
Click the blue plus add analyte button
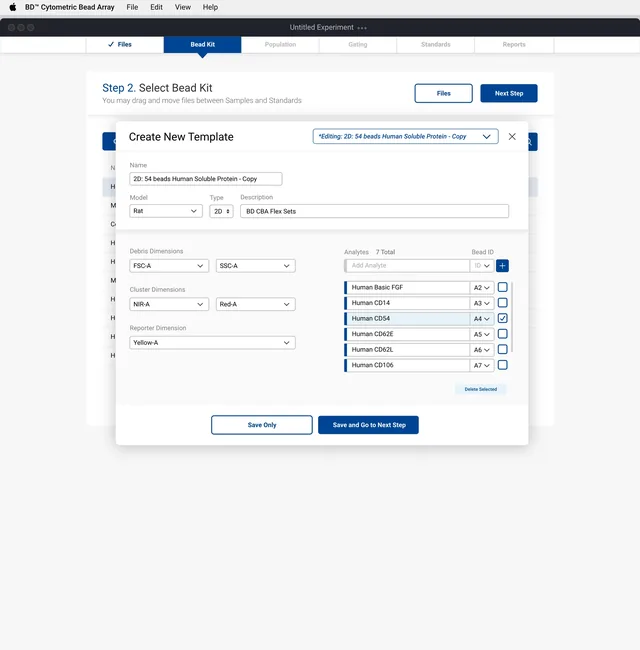(x=502, y=266)
